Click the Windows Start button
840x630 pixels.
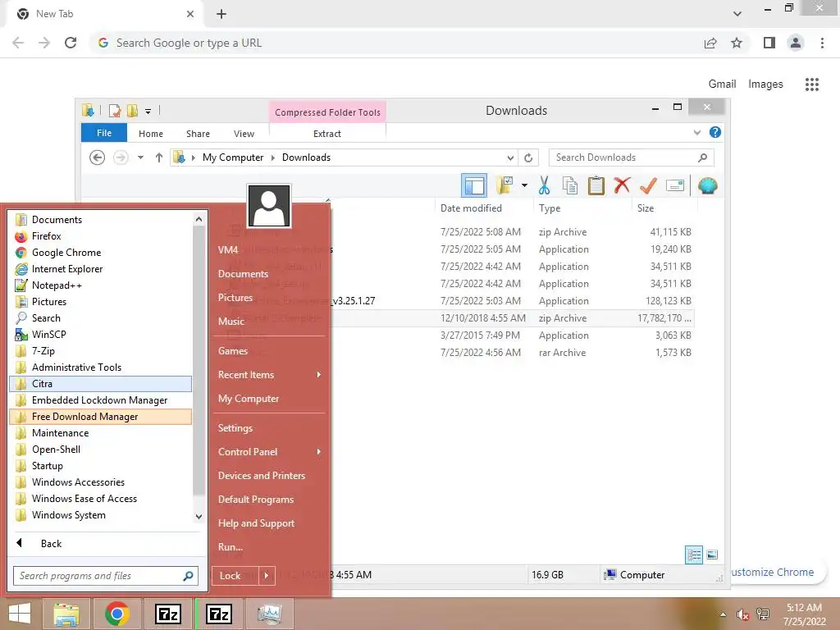(x=20, y=614)
